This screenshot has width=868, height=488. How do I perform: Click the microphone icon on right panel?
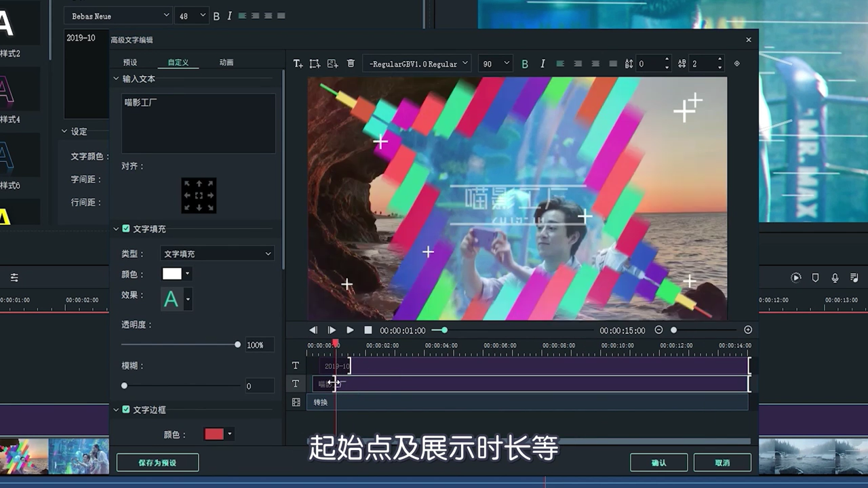(x=835, y=277)
